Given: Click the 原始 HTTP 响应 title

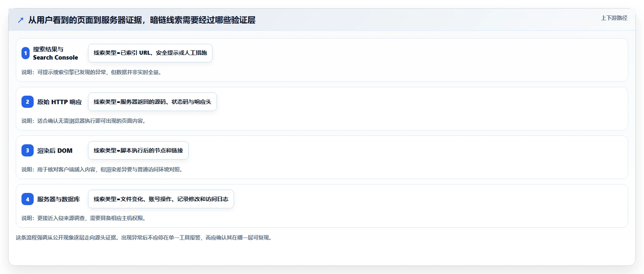Looking at the screenshot, I should (60, 102).
